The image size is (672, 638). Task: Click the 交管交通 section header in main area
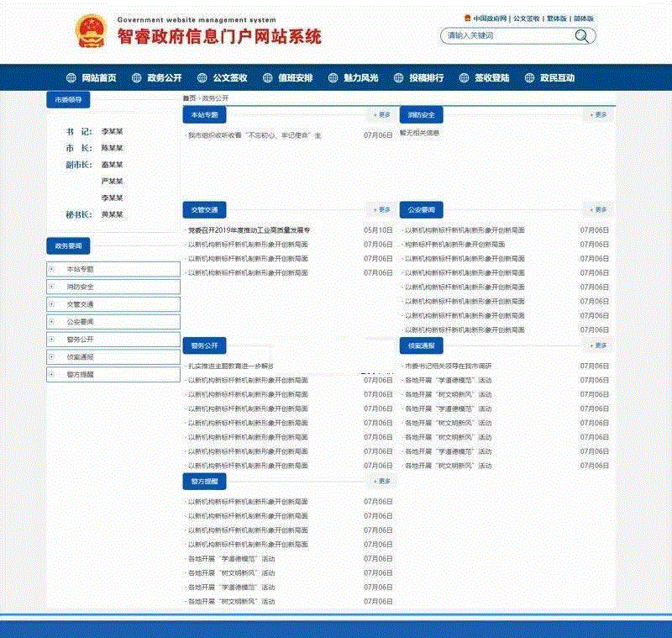pyautogui.click(x=204, y=210)
